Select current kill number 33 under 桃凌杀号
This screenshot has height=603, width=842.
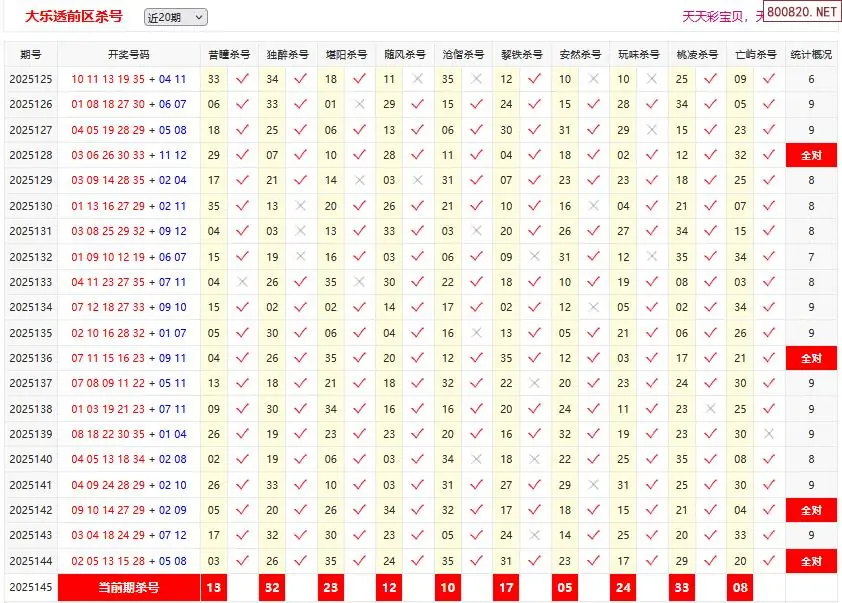point(682,587)
